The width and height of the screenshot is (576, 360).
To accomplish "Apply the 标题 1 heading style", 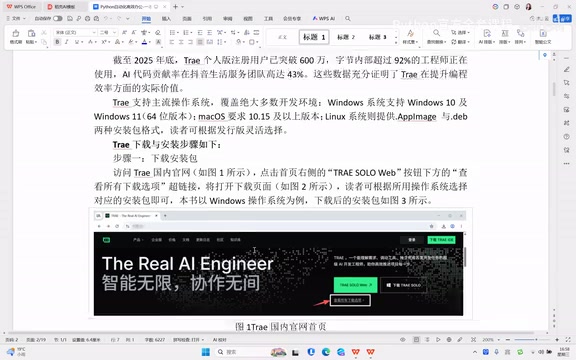I will 314,37.
